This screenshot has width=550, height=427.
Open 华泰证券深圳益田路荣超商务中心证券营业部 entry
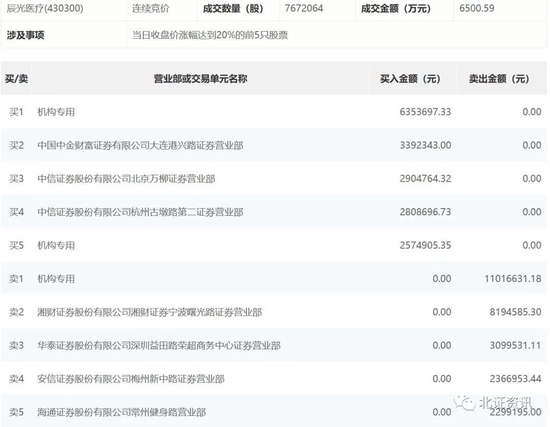[x=159, y=345]
